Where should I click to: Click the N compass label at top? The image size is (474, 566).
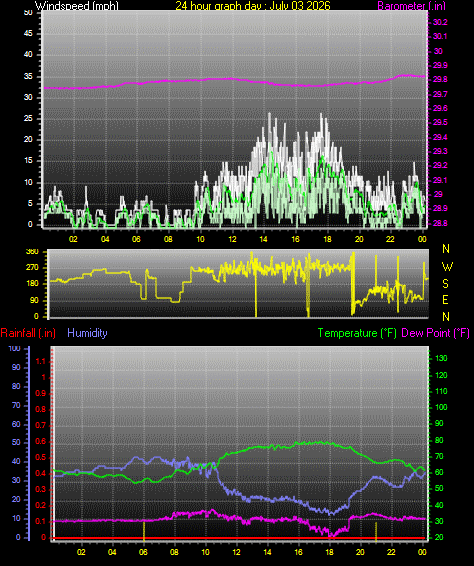[x=446, y=249]
